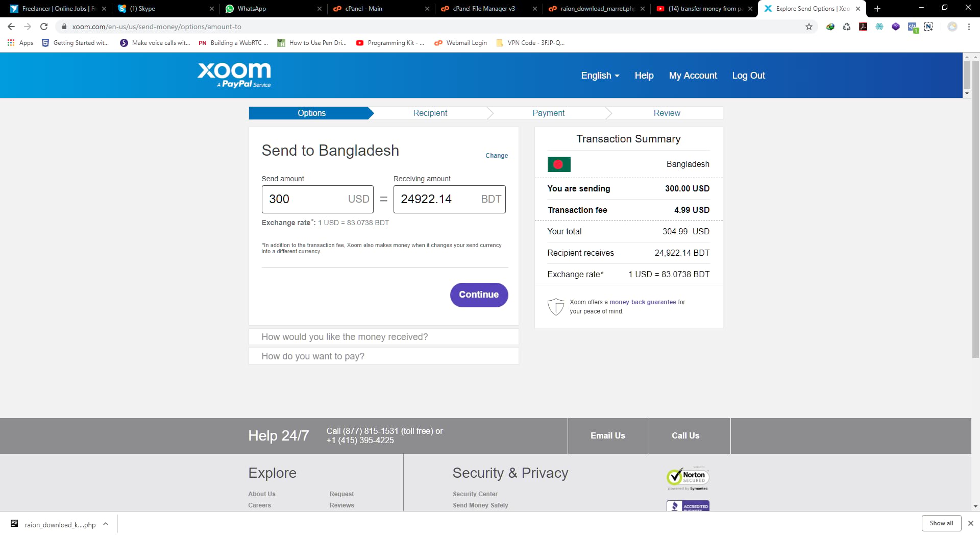Image resolution: width=980 pixels, height=536 pixels.
Task: Click the Xoom PayPal logo
Action: [234, 75]
